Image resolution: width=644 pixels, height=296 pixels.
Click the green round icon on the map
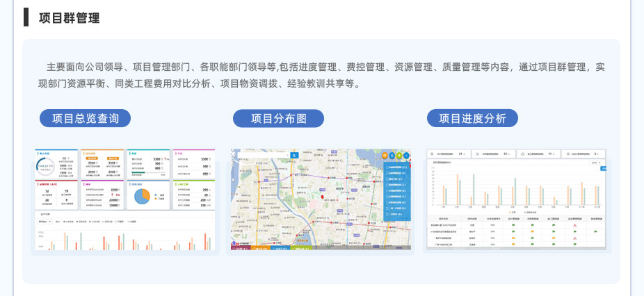coord(399,156)
